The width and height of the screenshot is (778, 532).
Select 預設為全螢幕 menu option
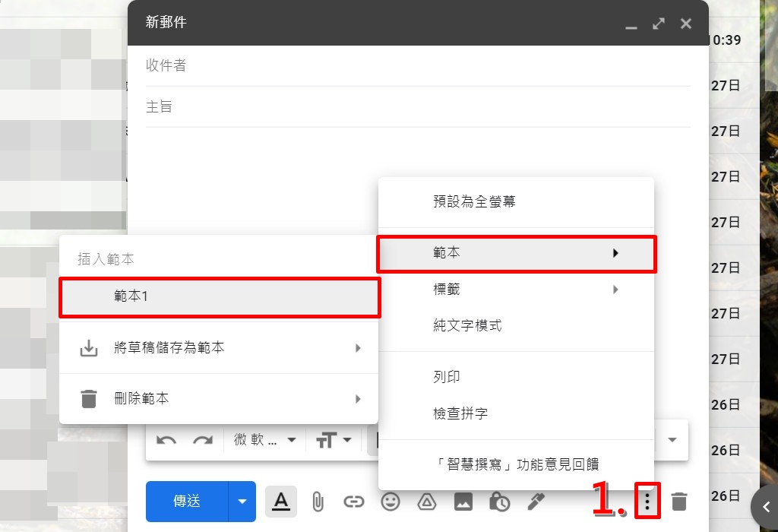pyautogui.click(x=516, y=201)
